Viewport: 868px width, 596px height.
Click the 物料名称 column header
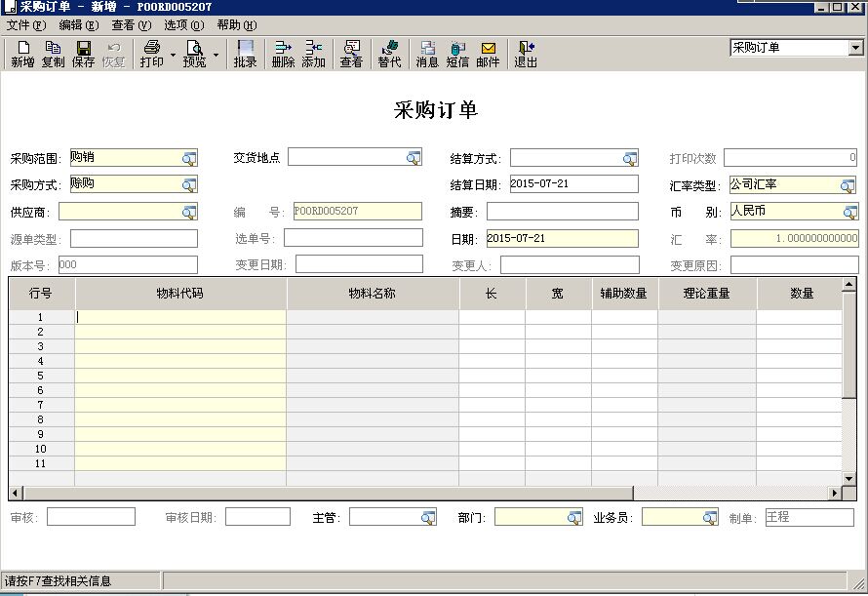point(373,293)
